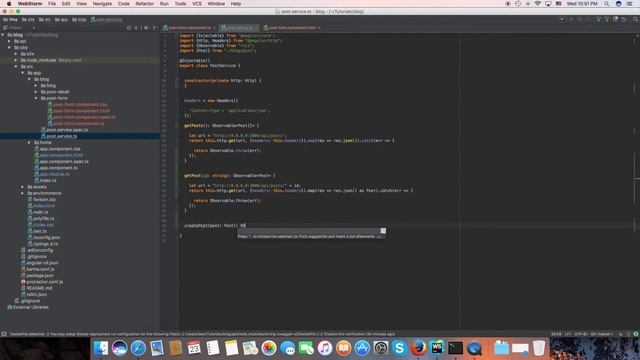Click WebStorm icon in the Dock
Viewport: 640px width, 360px height.
(437, 348)
